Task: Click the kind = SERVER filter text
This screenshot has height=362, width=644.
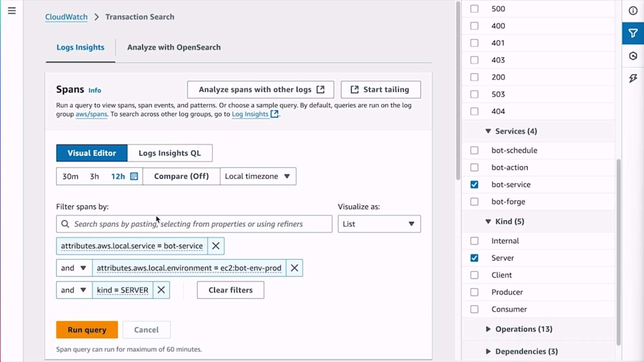Action: [x=123, y=290]
